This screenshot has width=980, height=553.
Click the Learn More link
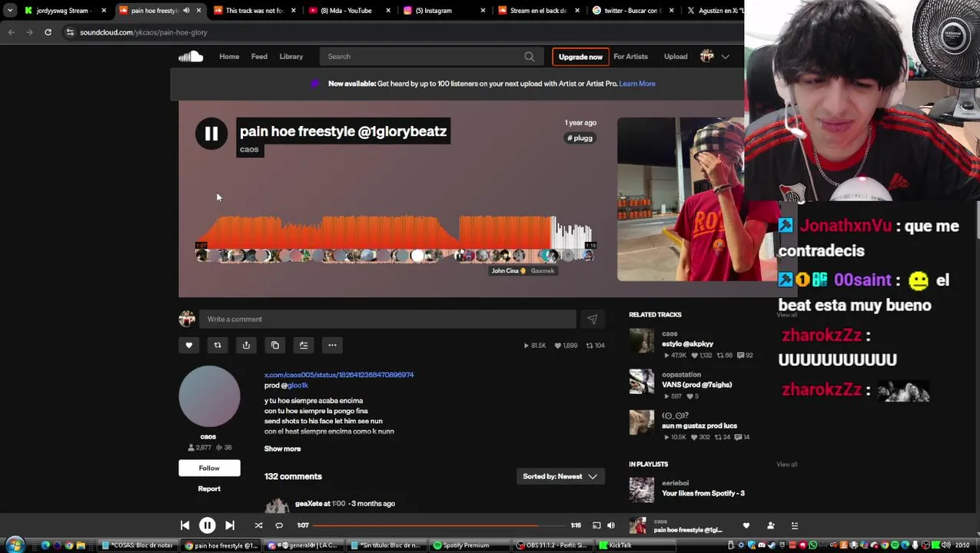click(x=637, y=84)
